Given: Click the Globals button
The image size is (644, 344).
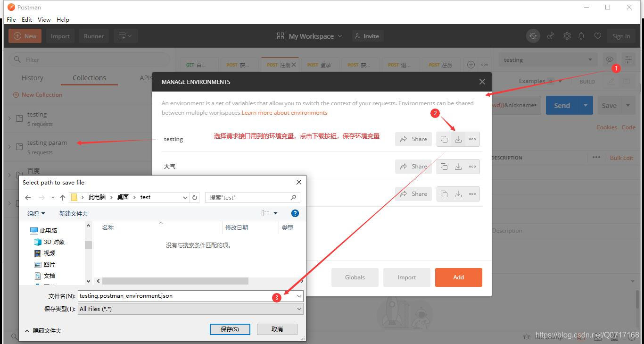Looking at the screenshot, I should (x=355, y=277).
